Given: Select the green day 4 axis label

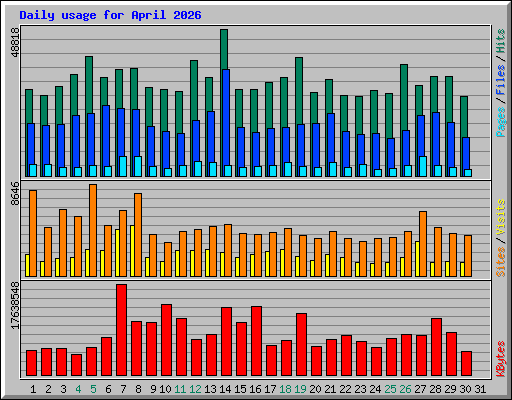Looking at the screenshot, I should pos(78,389).
